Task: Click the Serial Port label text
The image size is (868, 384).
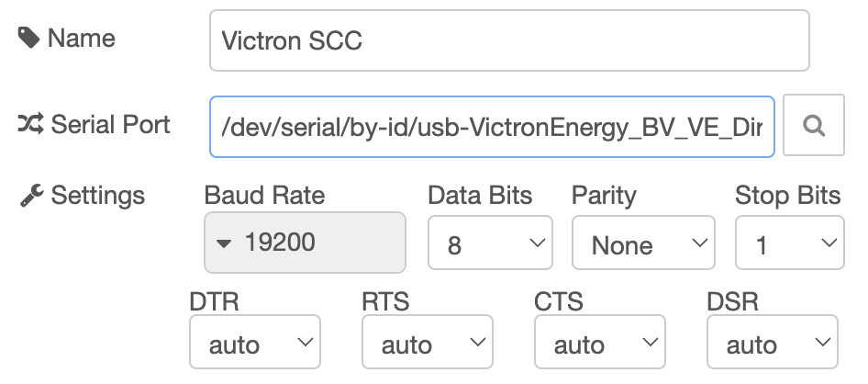Action: (110, 124)
